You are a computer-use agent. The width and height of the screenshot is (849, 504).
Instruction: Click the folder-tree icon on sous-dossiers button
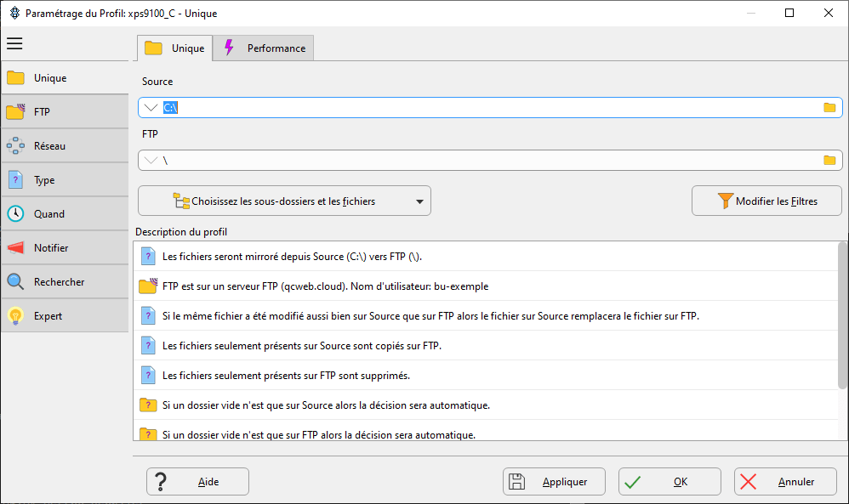pyautogui.click(x=181, y=201)
